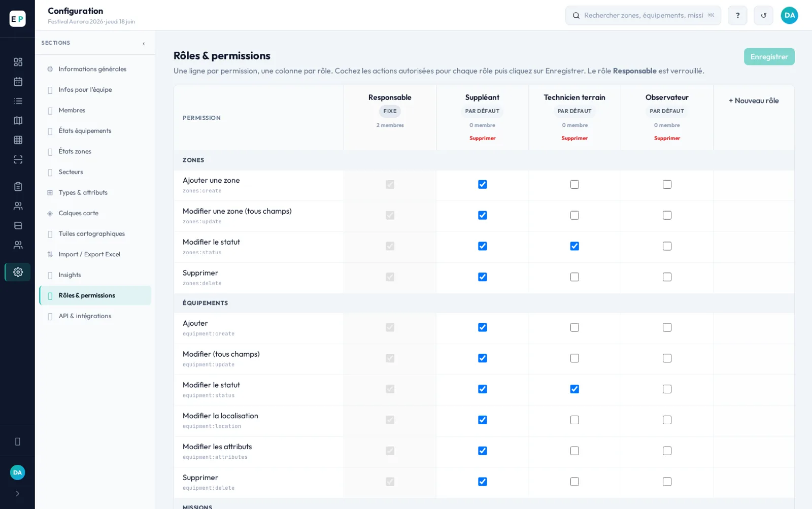Open the calendar icon in left rail
Viewport: 812px width, 509px height.
18,81
